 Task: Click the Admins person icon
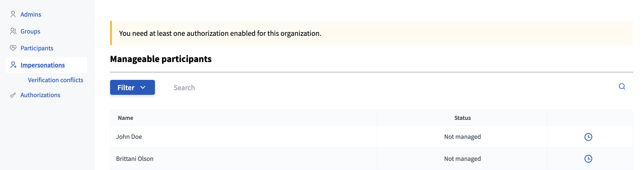coord(13,14)
